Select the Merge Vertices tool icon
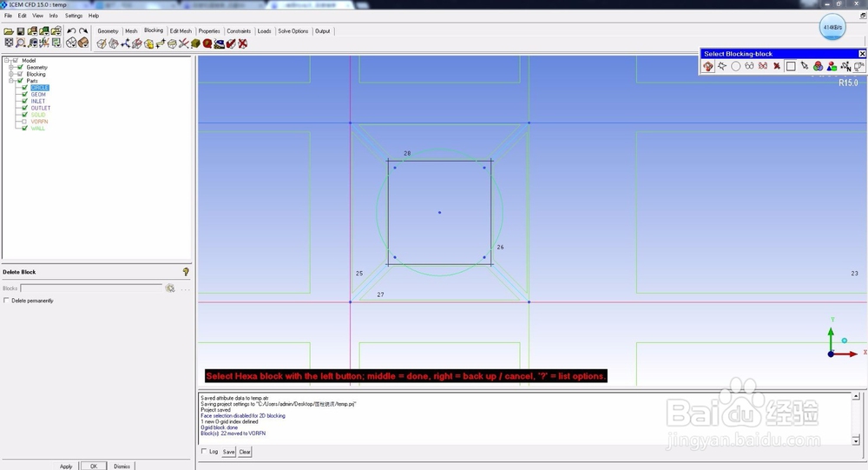 pyautogui.click(x=125, y=43)
